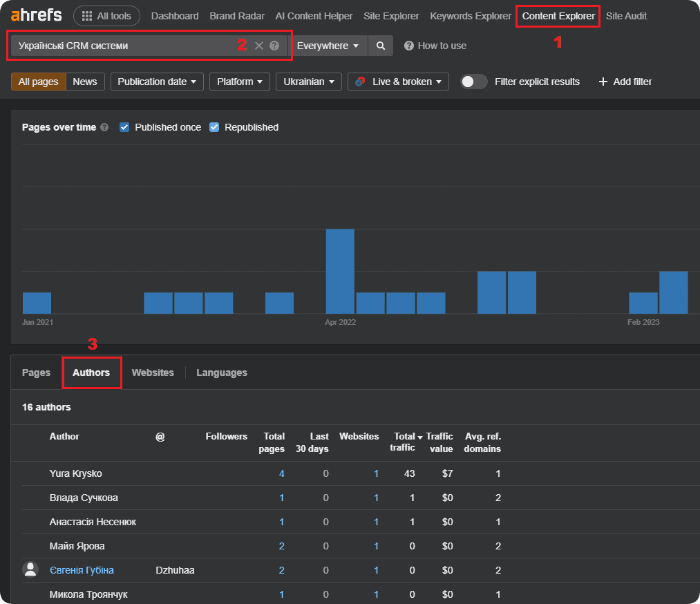Clear the search field with the X icon
The image size is (700, 604).
(259, 46)
